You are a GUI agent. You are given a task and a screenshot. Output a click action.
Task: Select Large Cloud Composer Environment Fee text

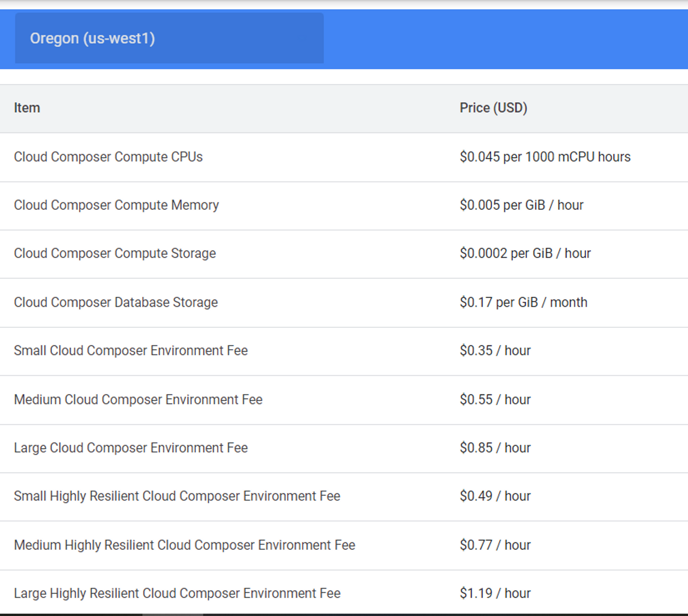click(130, 448)
